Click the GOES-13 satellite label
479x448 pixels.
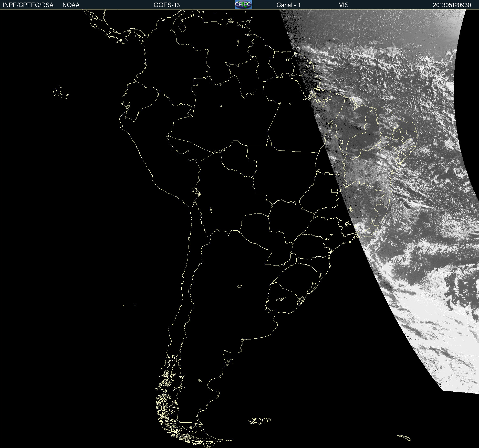pyautogui.click(x=167, y=5)
